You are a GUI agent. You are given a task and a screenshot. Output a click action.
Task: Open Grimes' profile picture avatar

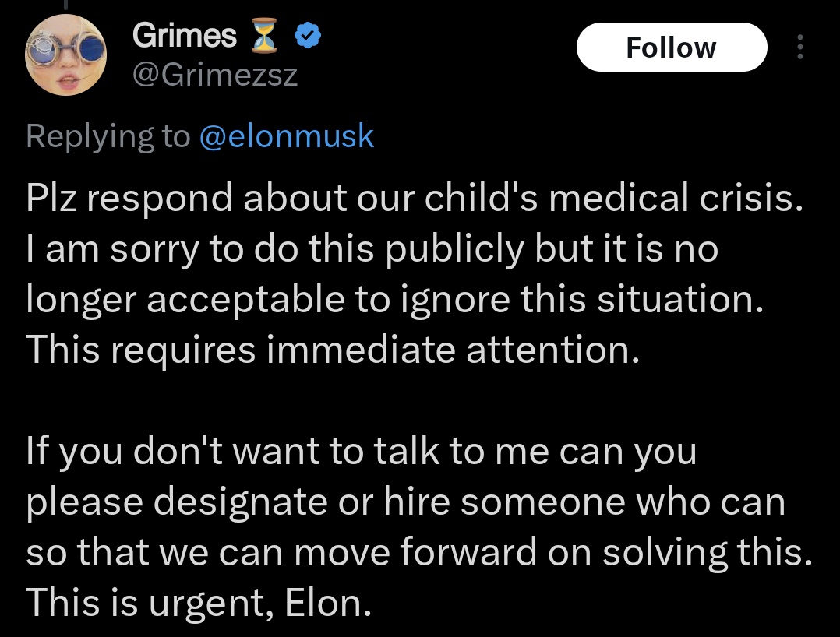point(65,53)
